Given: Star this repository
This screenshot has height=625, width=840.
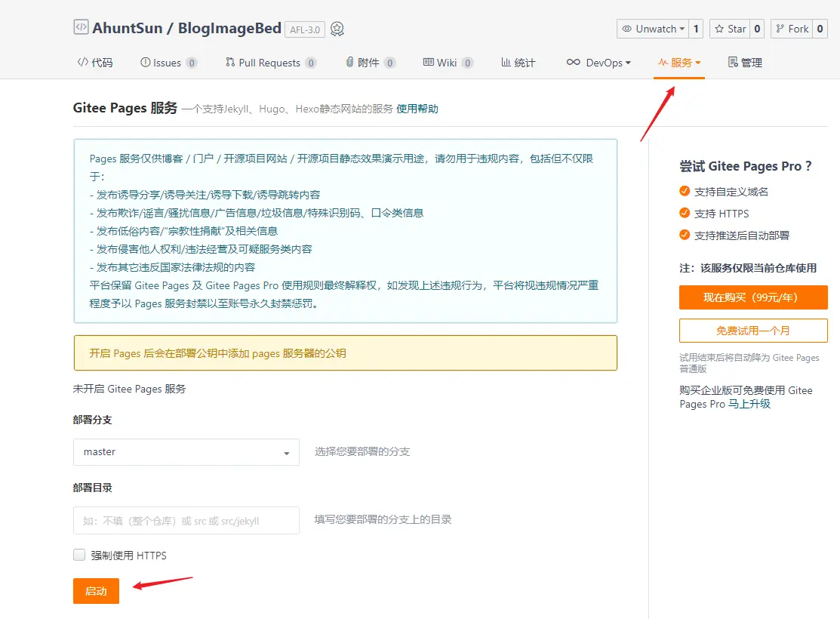Looking at the screenshot, I should pos(730,29).
